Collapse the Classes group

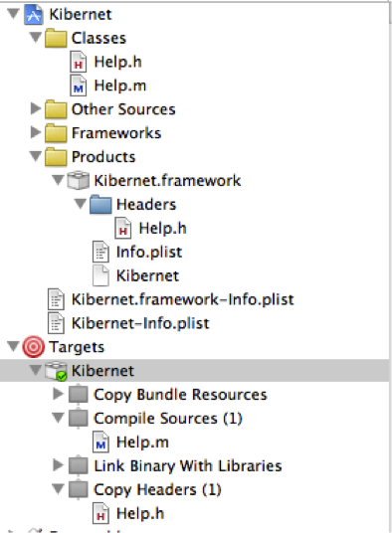tap(36, 38)
